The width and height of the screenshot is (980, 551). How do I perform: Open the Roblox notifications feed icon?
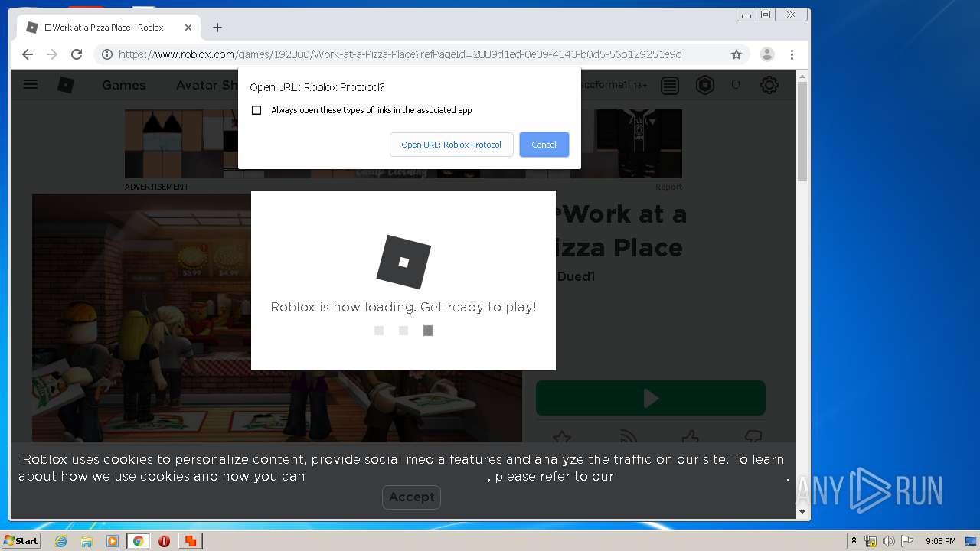pos(670,85)
